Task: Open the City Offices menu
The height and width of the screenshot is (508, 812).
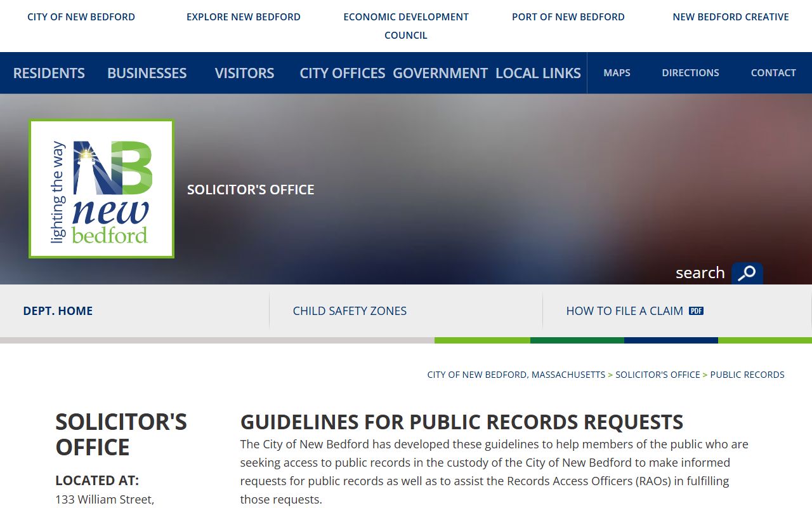Action: [343, 73]
